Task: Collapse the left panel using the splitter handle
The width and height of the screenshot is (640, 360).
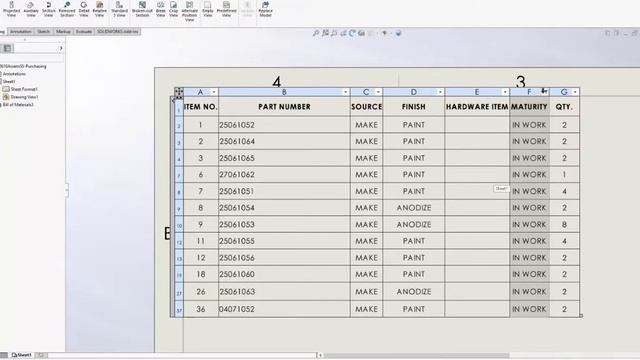Action: coord(67,190)
